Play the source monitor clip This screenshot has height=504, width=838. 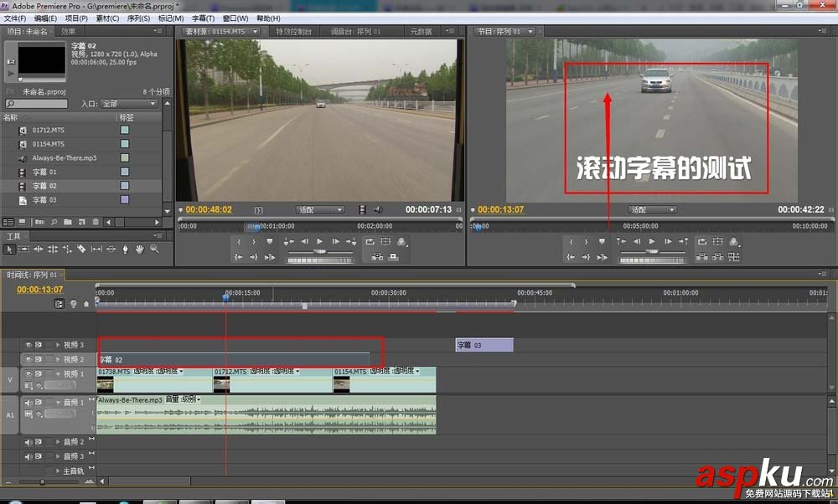coord(319,241)
